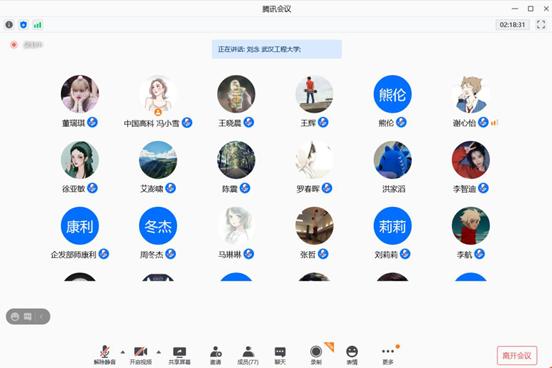The height and width of the screenshot is (368, 552).
Task: Click the name label 企发部陈康利
Action: tap(73, 255)
